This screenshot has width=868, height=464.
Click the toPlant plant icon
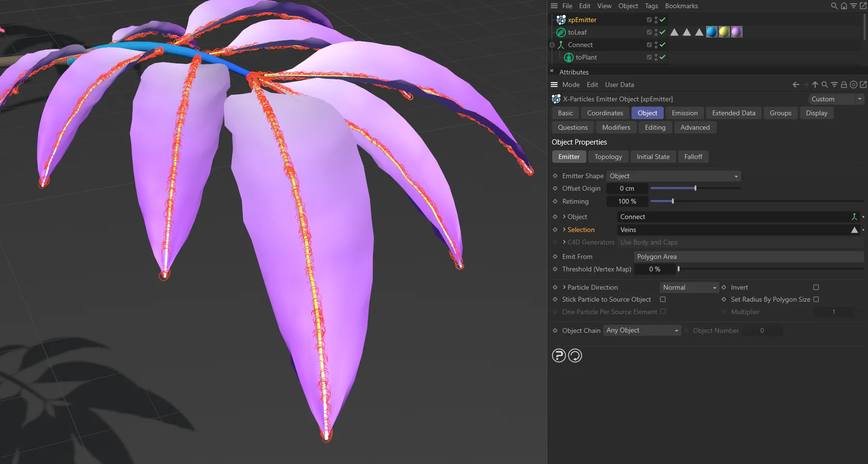[568, 57]
